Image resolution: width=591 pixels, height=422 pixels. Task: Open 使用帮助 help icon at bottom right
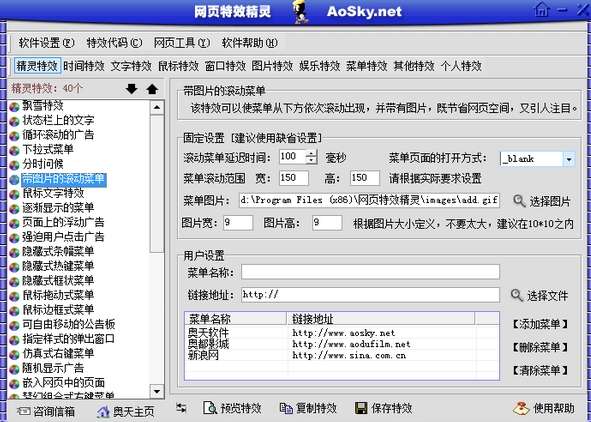522,408
